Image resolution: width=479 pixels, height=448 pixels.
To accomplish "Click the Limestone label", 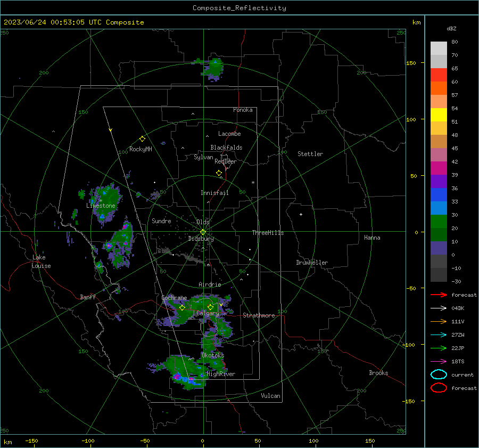I will coord(101,206).
